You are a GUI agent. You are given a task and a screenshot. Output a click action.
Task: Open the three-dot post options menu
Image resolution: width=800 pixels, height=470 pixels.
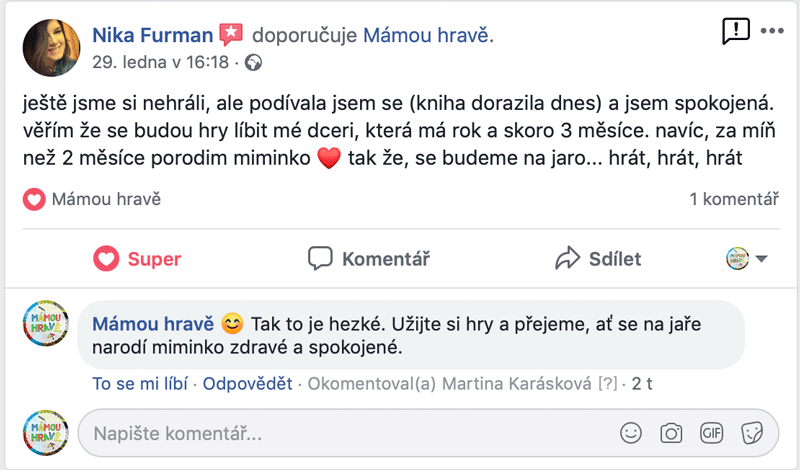click(x=772, y=31)
